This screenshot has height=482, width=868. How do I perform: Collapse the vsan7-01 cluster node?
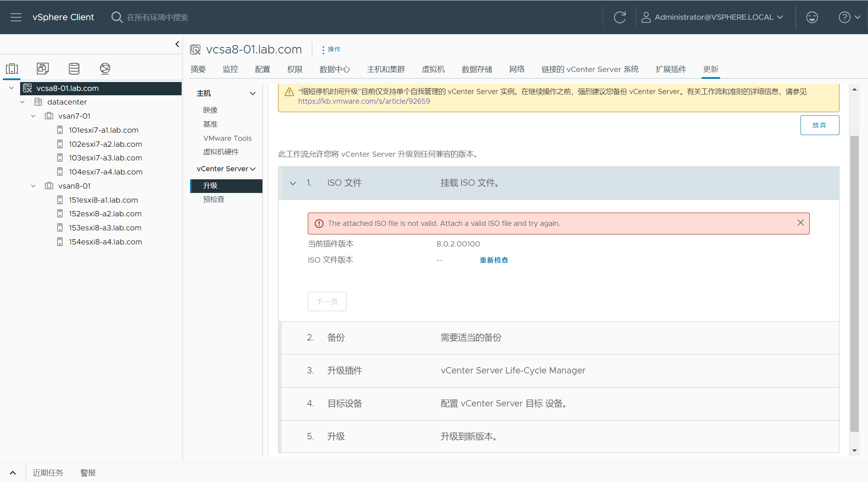[33, 116]
